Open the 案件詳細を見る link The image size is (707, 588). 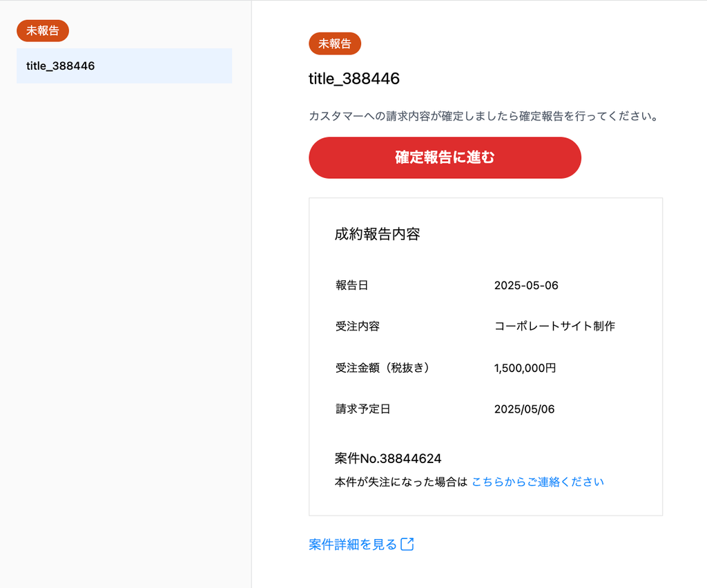tap(353, 545)
